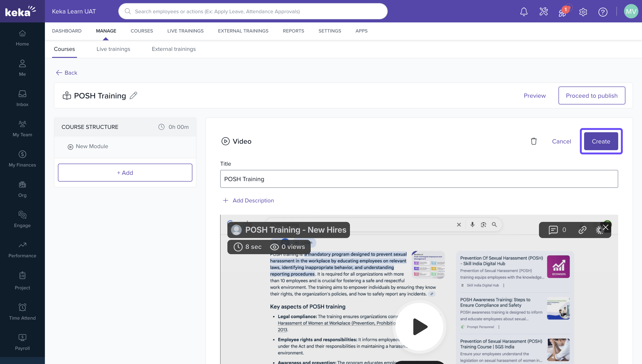Click the Title input field
642x364 pixels.
tap(419, 179)
